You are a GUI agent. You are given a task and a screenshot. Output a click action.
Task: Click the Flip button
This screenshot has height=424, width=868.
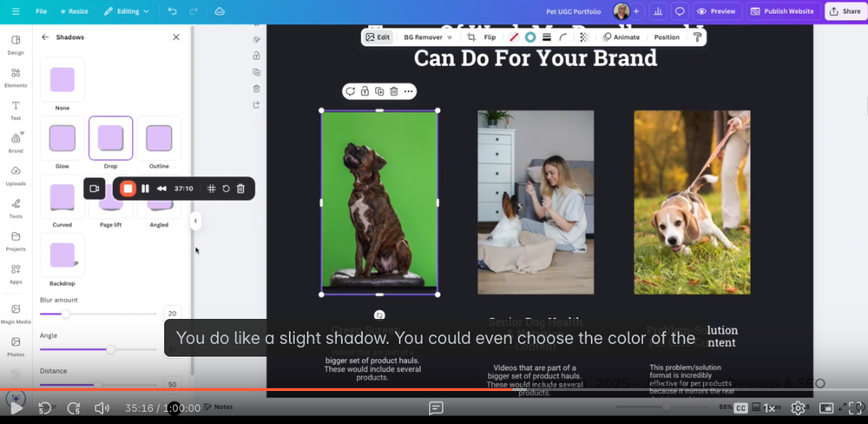coord(490,37)
